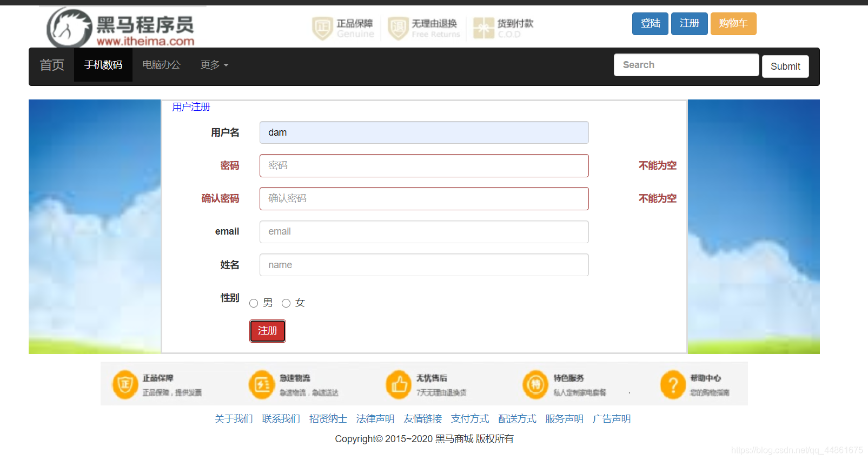This screenshot has height=460, width=868.
Task: Click the email input field
Action: (424, 232)
